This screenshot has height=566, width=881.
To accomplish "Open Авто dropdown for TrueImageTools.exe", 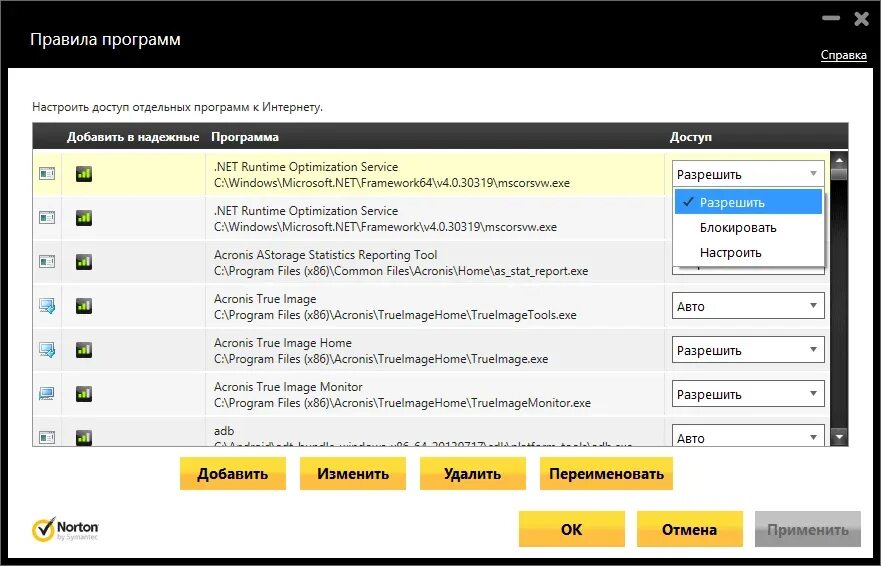I will point(748,306).
